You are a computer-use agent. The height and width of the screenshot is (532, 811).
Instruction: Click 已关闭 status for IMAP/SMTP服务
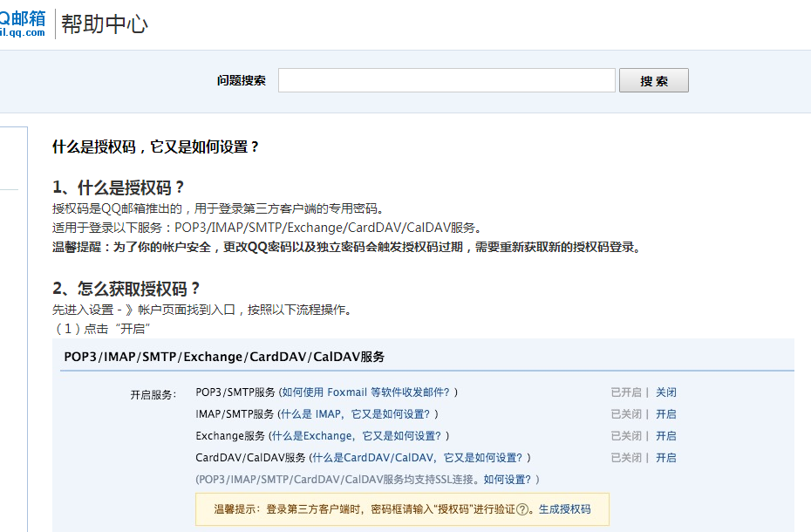coord(626,414)
